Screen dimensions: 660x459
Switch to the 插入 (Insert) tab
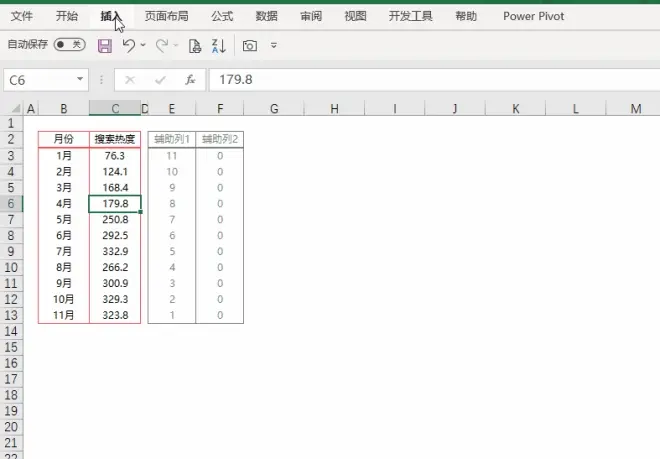111,16
